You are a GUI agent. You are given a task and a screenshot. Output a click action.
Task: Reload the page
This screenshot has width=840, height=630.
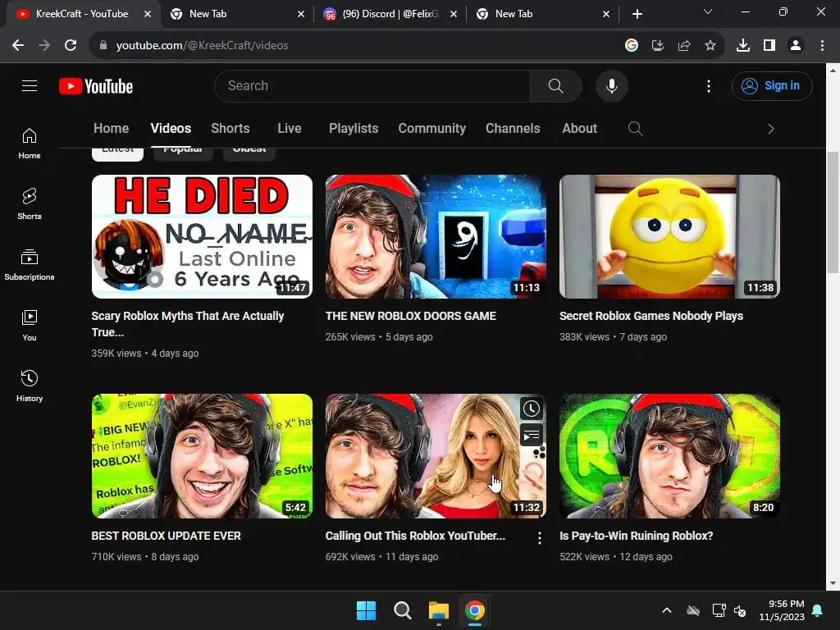pos(71,46)
